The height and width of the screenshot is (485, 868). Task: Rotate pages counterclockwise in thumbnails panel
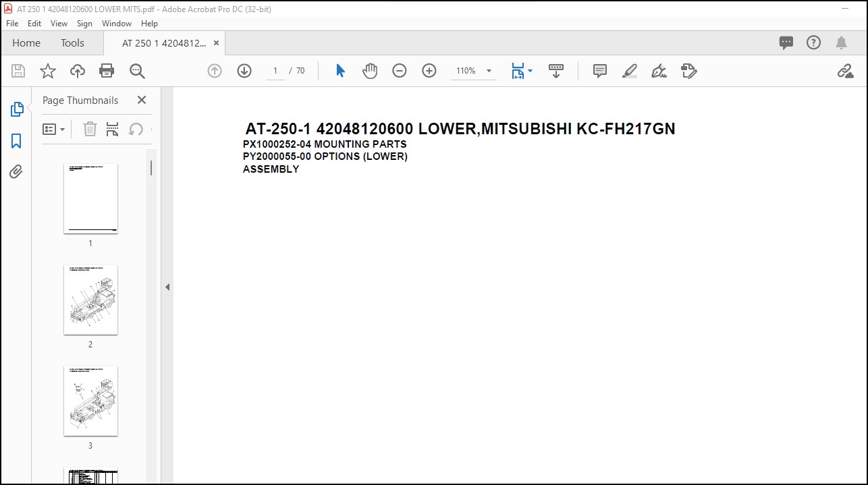click(x=136, y=129)
